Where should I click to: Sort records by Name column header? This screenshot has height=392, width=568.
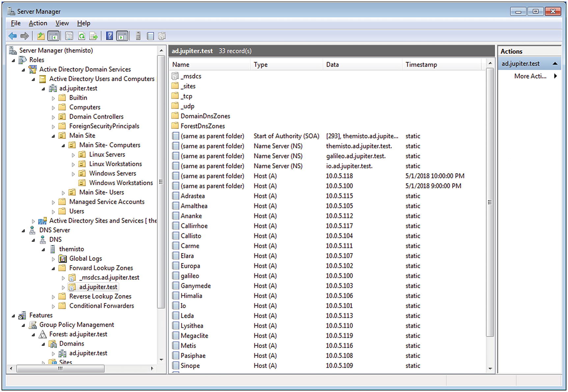pyautogui.click(x=210, y=65)
